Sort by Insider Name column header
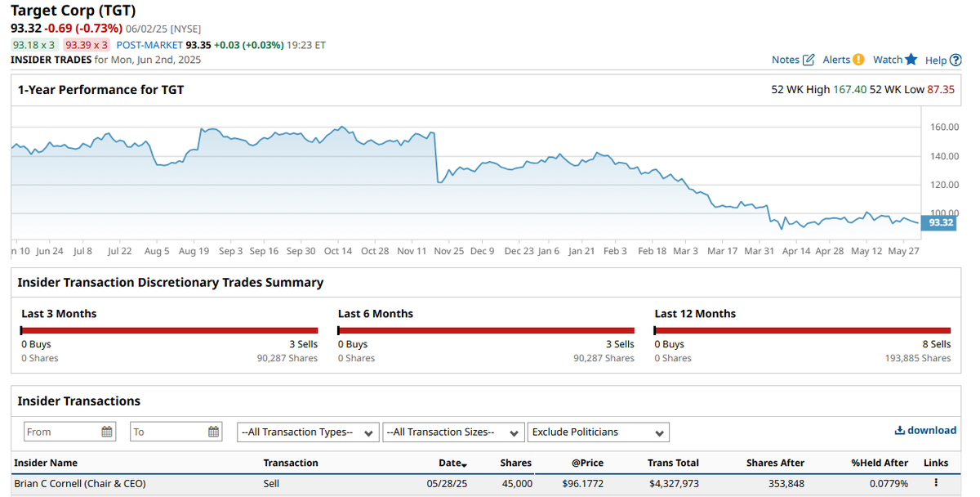The width and height of the screenshot is (980, 497). coord(46,463)
